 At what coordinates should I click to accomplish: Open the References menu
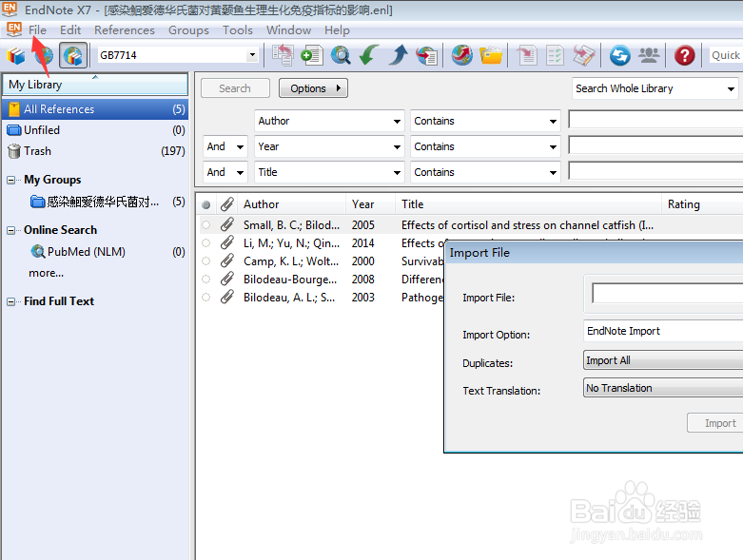pyautogui.click(x=124, y=29)
